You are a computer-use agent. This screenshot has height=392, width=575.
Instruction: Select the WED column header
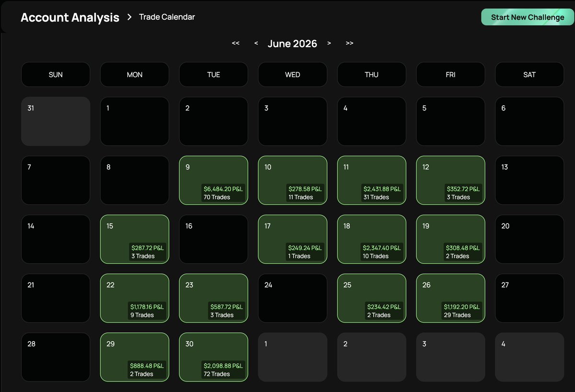click(x=293, y=75)
